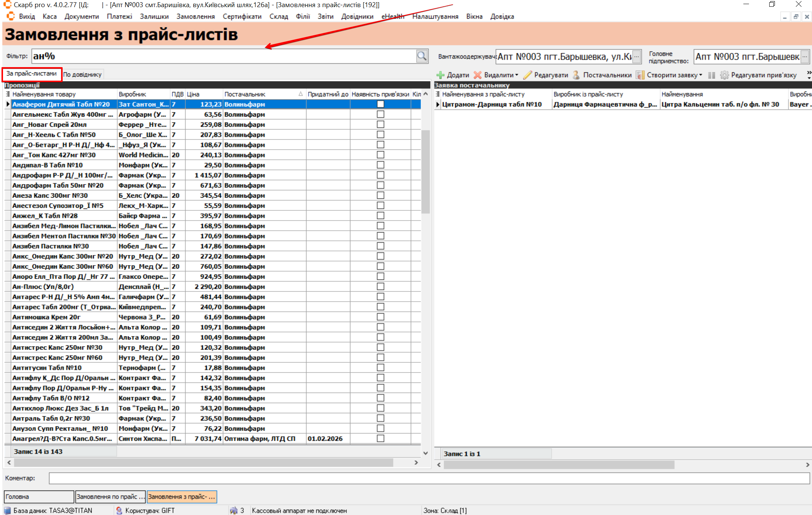Image resolution: width=812 pixels, height=515 pixels.
Task: Open the Замовлення menu
Action: coord(195,17)
